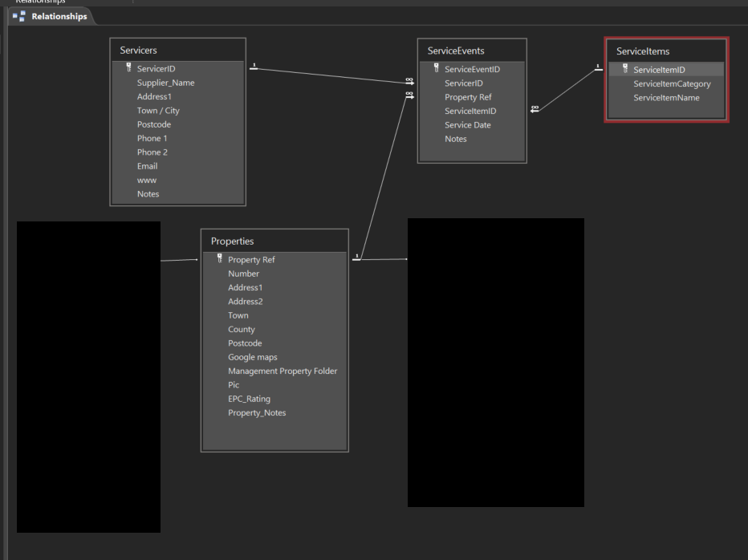Select the Properties table header
The image size is (748, 560).
point(274,241)
